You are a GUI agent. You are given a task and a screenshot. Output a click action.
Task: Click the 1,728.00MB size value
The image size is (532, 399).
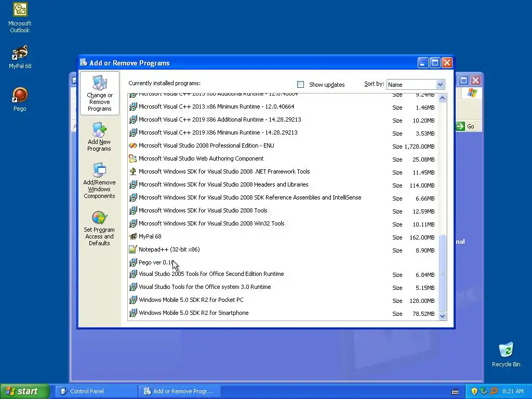pyautogui.click(x=419, y=147)
